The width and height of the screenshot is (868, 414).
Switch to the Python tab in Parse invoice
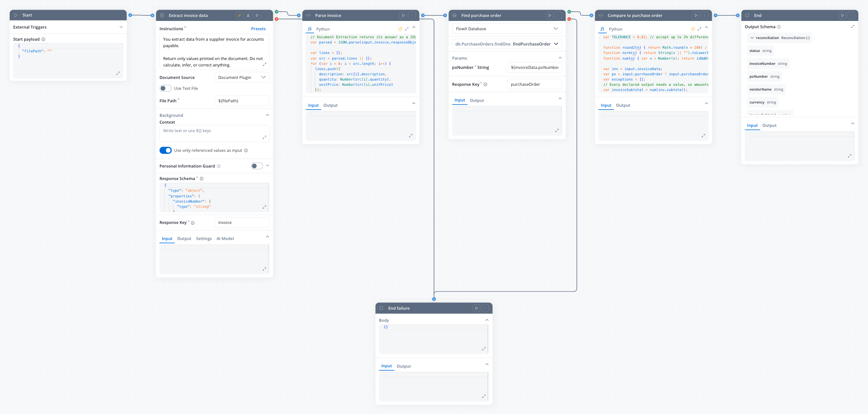323,29
